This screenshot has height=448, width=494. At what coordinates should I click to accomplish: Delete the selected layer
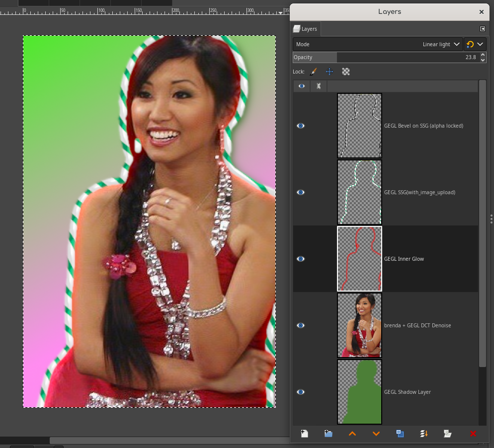[x=473, y=434]
